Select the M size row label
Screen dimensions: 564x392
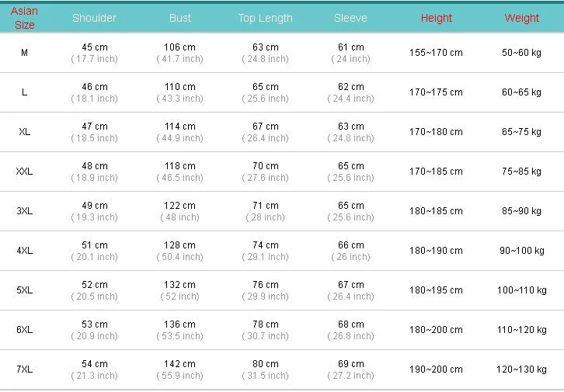[x=24, y=53]
